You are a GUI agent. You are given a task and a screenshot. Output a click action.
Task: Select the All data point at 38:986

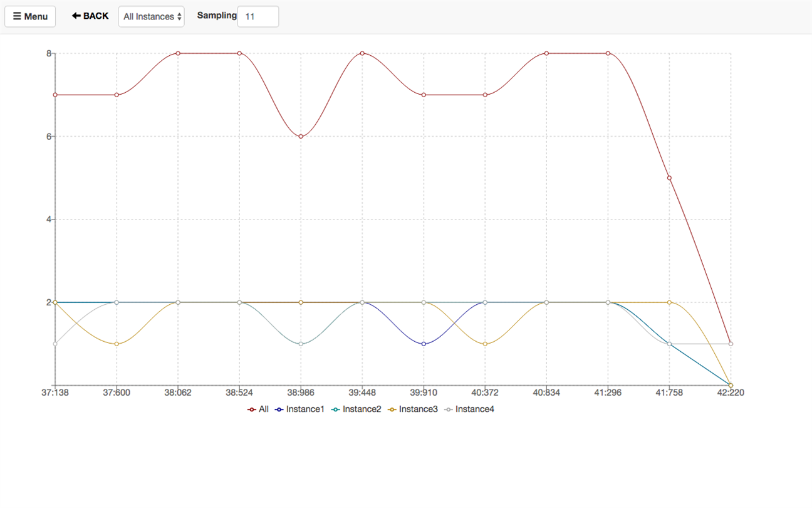tap(301, 136)
